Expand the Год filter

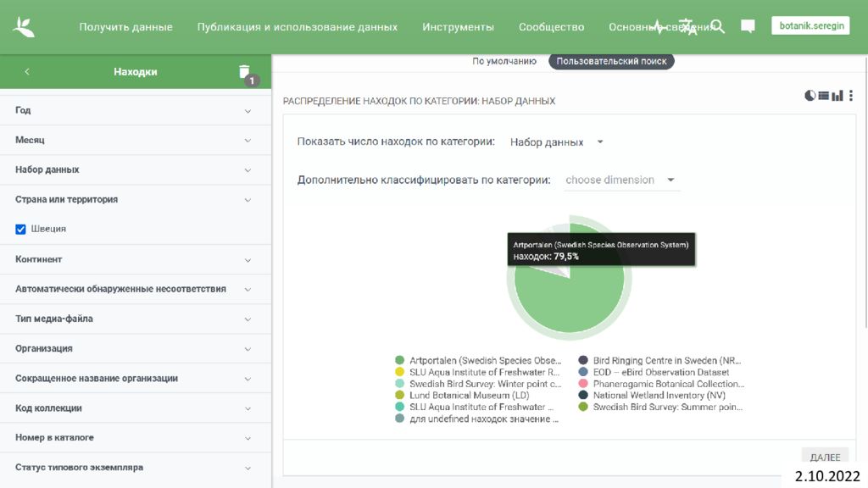(136, 111)
